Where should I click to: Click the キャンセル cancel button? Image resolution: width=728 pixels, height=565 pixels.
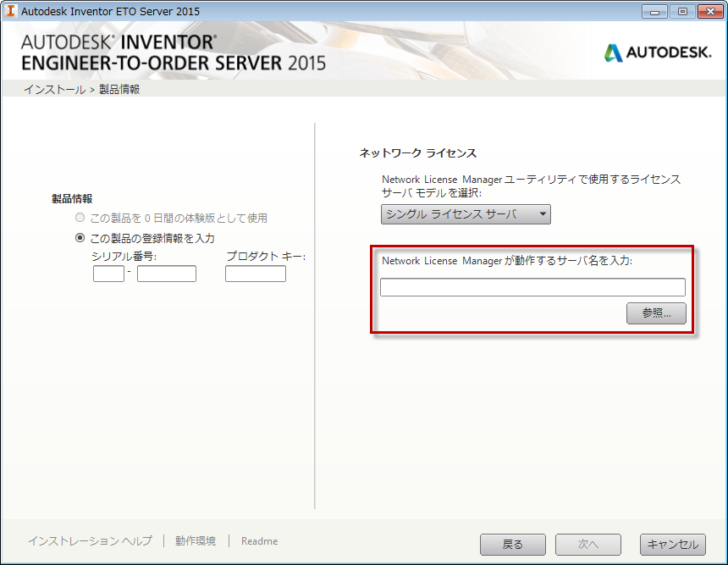coord(673,544)
